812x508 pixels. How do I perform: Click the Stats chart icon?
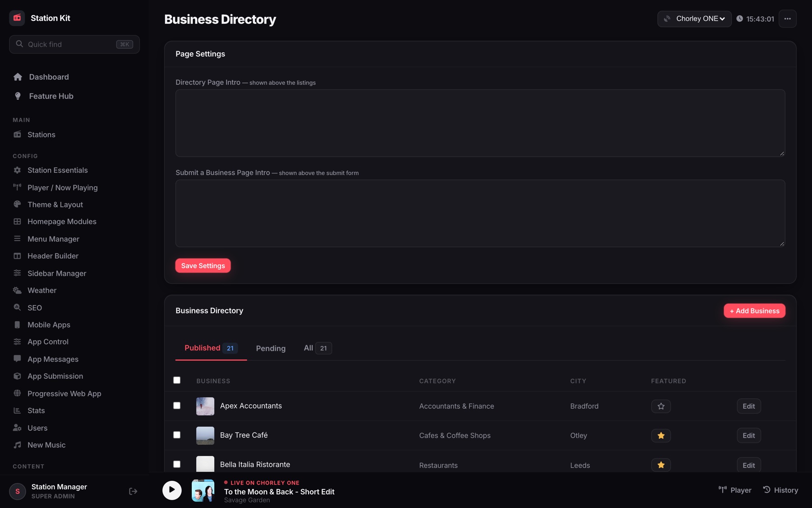click(17, 410)
